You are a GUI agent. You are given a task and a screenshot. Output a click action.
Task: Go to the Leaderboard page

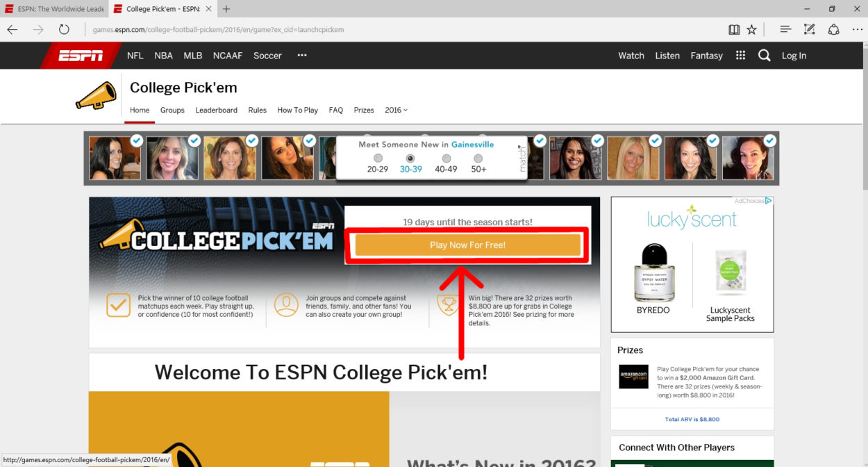pos(216,110)
